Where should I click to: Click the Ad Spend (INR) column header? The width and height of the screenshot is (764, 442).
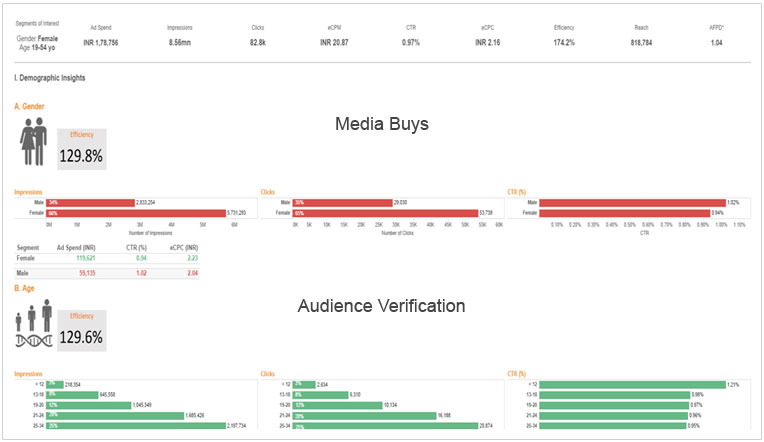point(76,248)
